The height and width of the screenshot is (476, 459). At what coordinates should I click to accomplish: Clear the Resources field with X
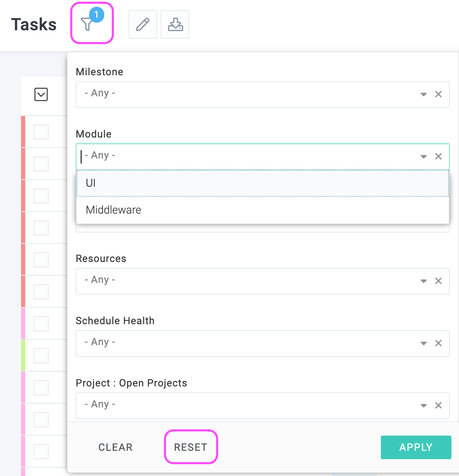click(x=438, y=281)
